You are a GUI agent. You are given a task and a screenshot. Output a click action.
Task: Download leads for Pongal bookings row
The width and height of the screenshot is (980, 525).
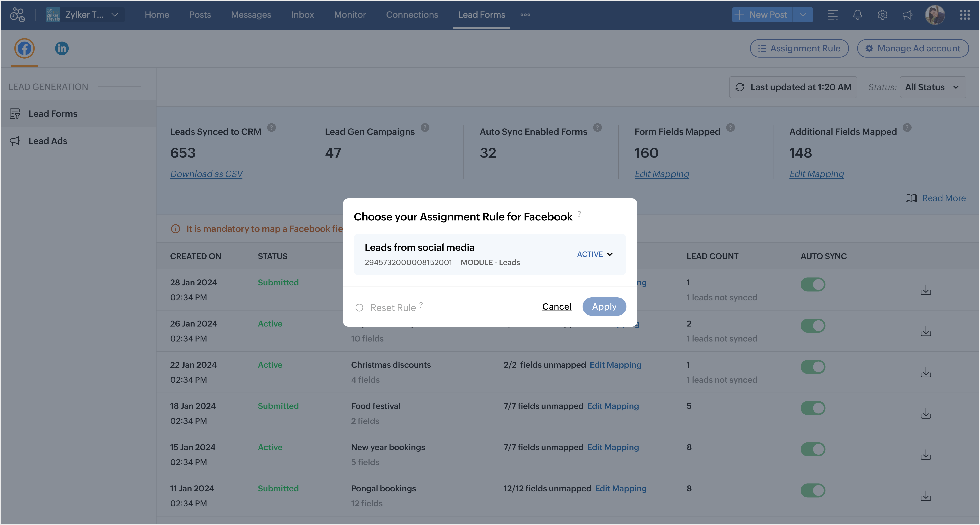click(926, 496)
